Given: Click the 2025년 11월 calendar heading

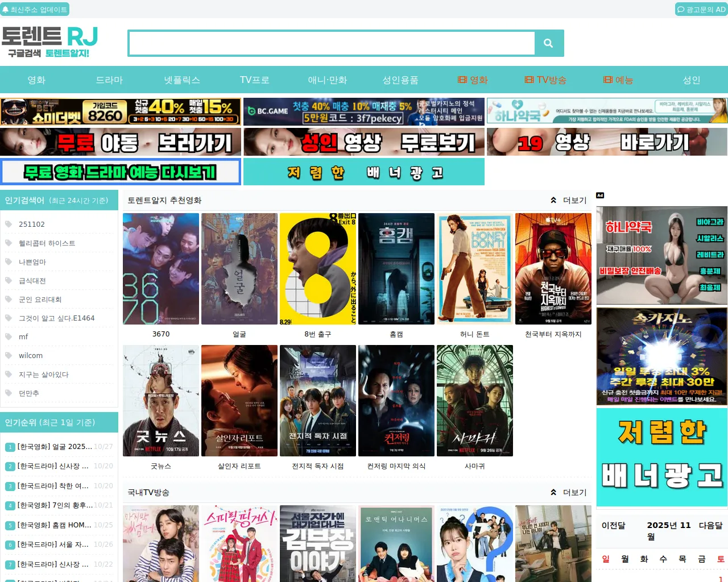Looking at the screenshot, I should pyautogui.click(x=669, y=531).
